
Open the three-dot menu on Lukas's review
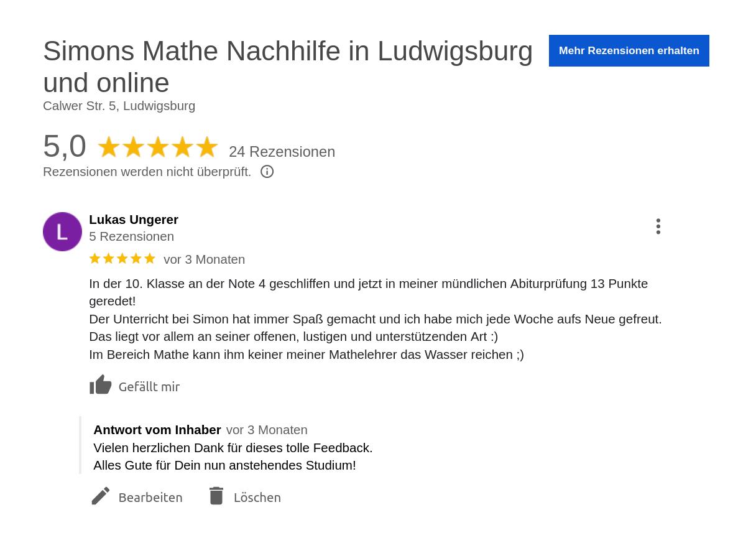(658, 226)
